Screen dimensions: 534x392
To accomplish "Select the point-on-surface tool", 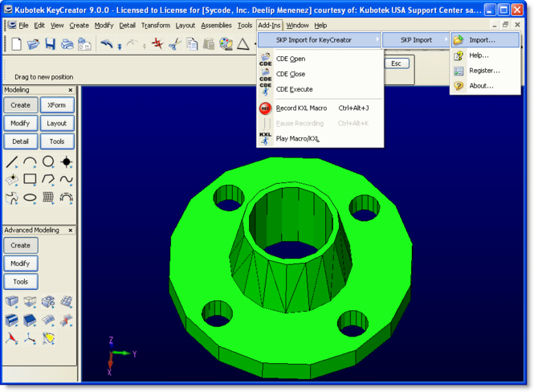I will pyautogui.click(x=12, y=179).
